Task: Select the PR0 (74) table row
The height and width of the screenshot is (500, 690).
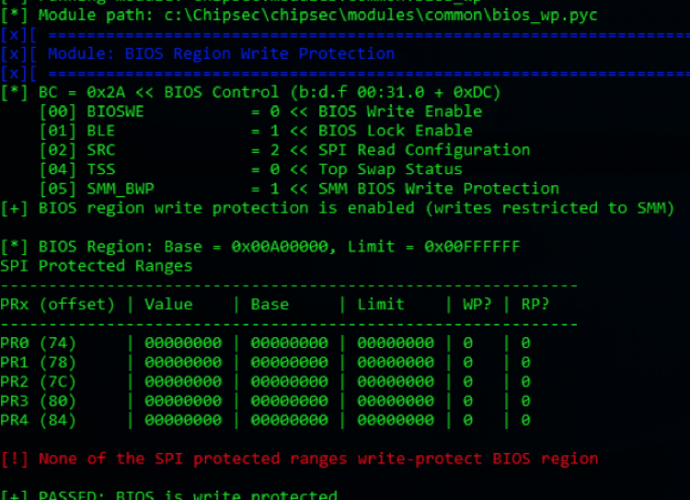Action: [266, 343]
